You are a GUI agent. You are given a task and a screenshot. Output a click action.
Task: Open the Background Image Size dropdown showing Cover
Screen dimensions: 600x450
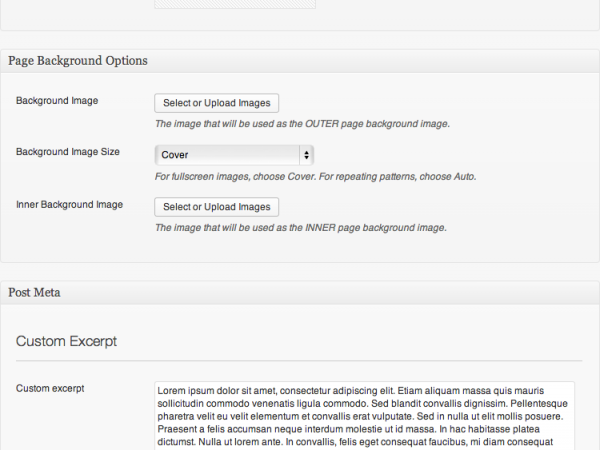coord(234,155)
